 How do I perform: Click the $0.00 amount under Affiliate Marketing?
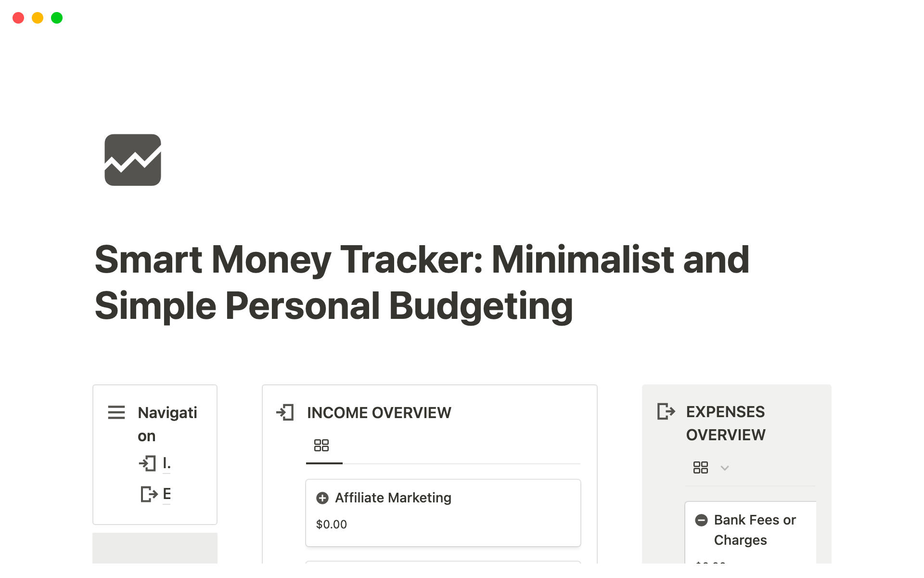(x=333, y=524)
